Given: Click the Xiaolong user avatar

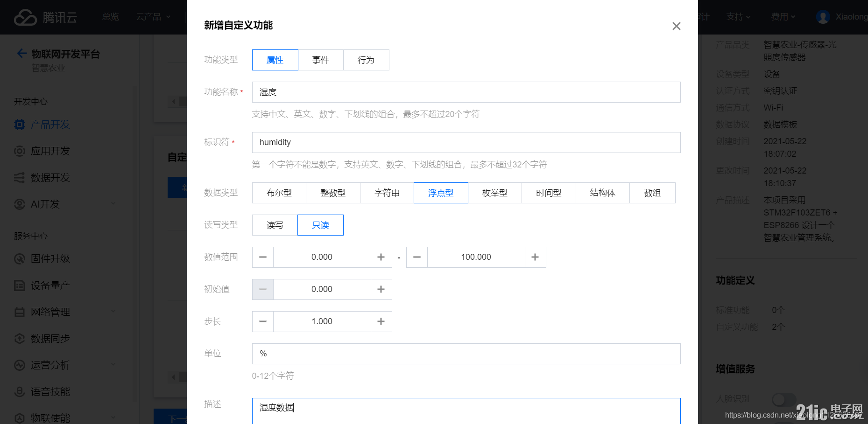Looking at the screenshot, I should click(x=823, y=17).
